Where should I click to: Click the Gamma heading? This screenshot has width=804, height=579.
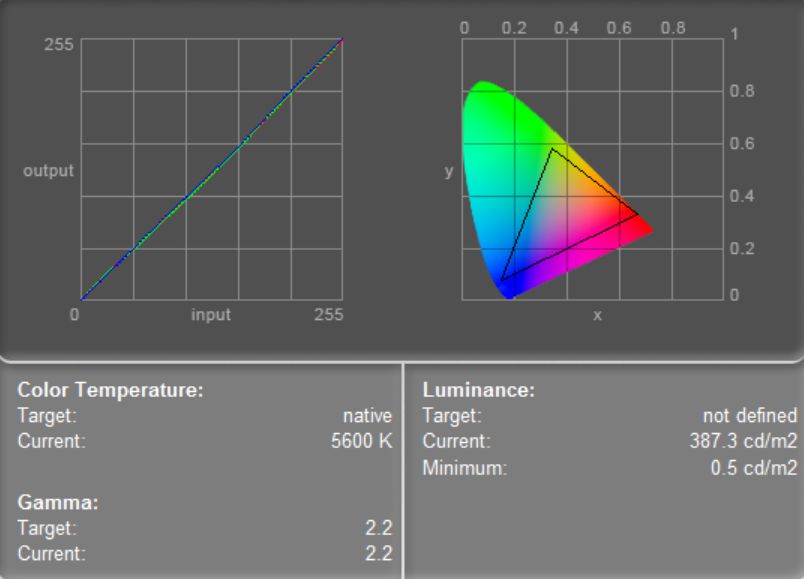pyautogui.click(x=58, y=502)
